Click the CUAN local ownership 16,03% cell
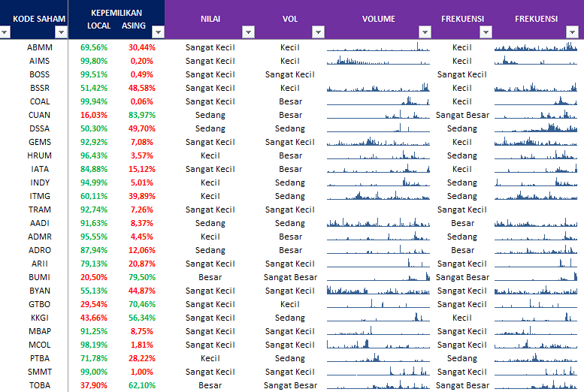This screenshot has width=584, height=392. tap(94, 115)
